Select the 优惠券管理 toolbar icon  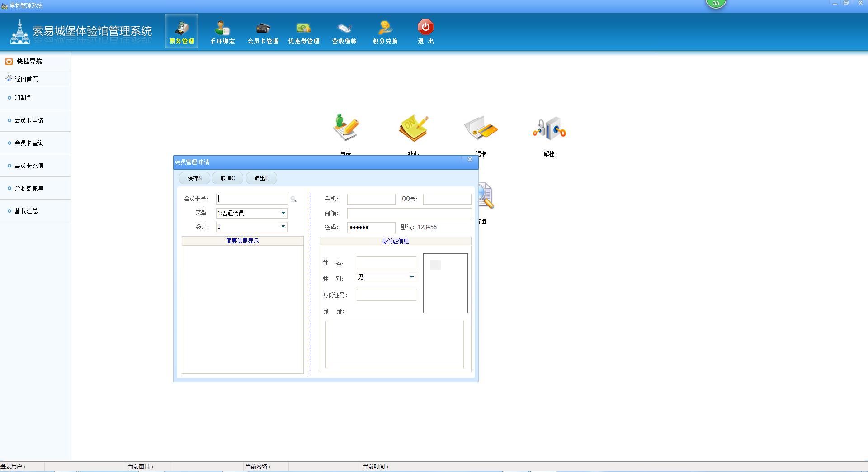click(x=303, y=32)
